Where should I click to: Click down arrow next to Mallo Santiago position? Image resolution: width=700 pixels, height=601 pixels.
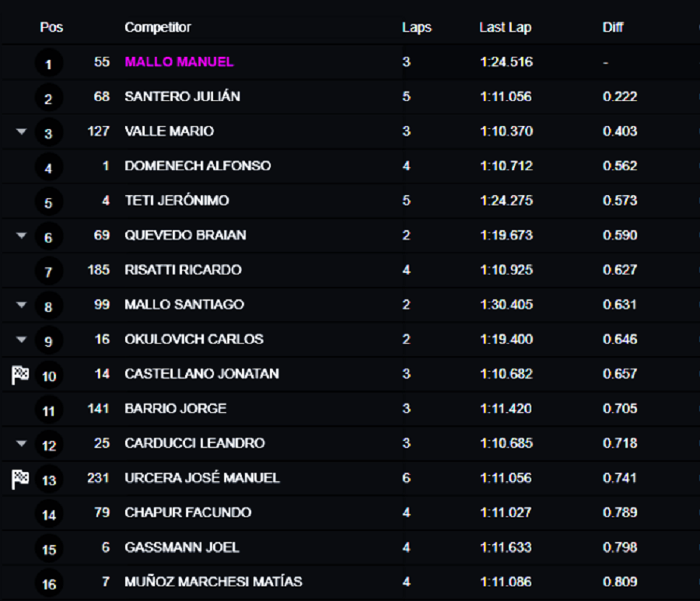(21, 305)
